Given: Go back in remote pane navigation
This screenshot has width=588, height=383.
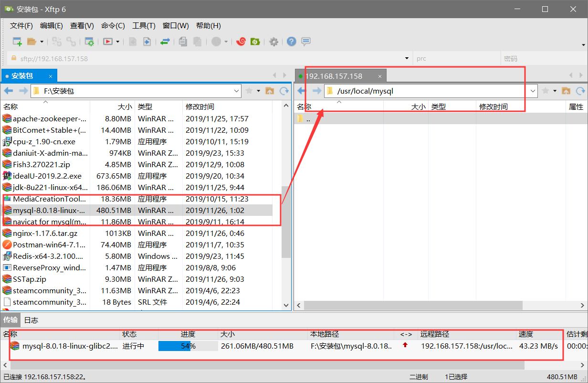Looking at the screenshot, I should click(x=302, y=91).
